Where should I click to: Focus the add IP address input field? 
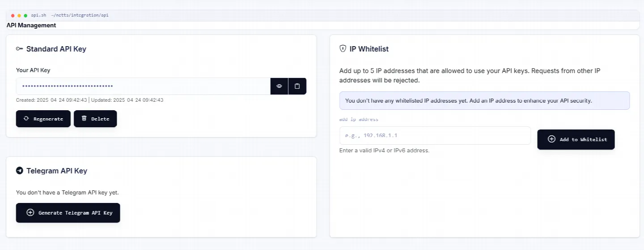tap(435, 135)
